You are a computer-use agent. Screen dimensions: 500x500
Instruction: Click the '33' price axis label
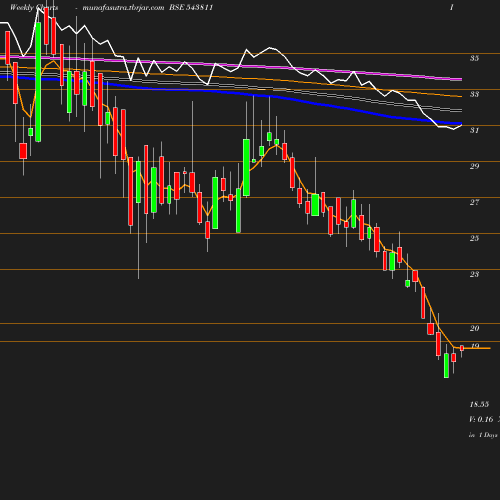tap(474, 94)
